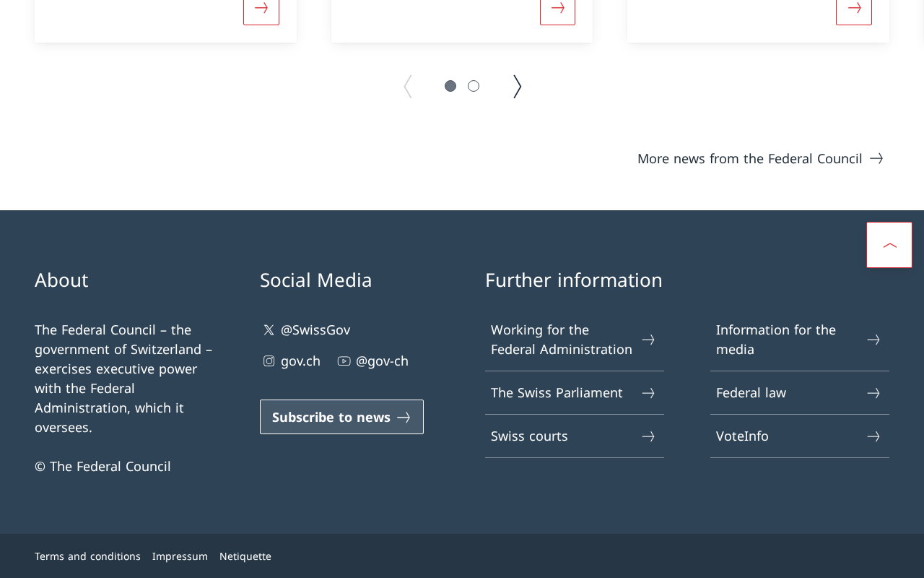Open Netiquette footer link

pos(245,556)
